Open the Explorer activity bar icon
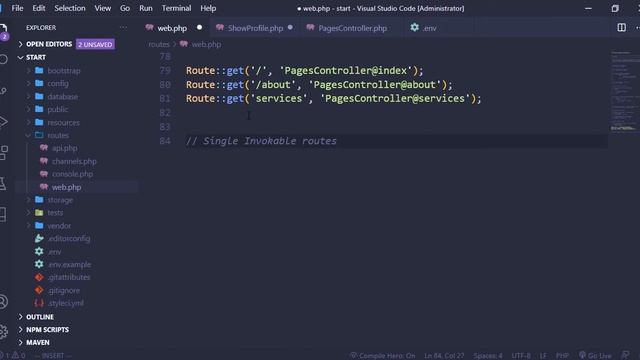The width and height of the screenshot is (640, 360). click(x=3, y=29)
